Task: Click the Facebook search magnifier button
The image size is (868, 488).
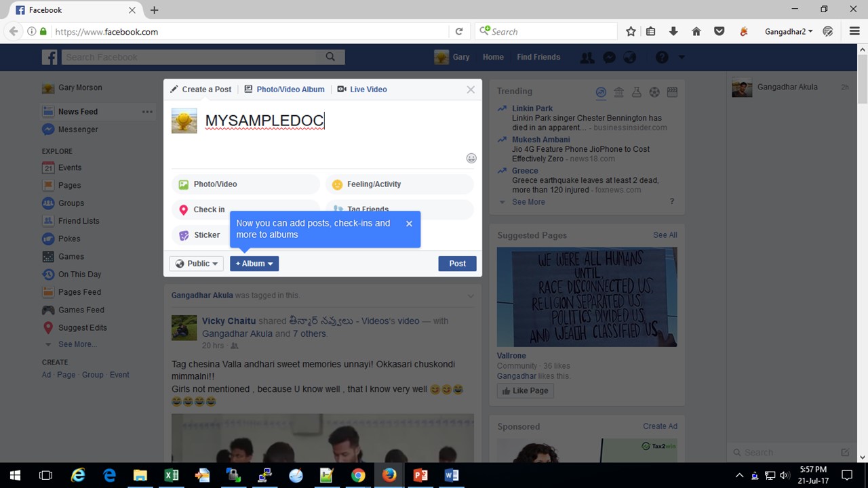Action: (330, 57)
